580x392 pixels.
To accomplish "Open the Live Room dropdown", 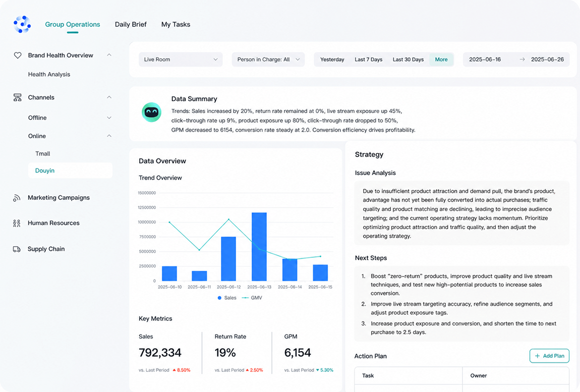I will click(x=181, y=59).
